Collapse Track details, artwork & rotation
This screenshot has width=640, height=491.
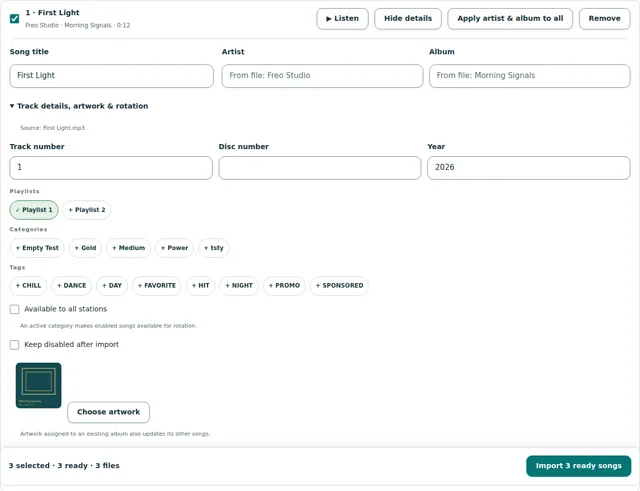coord(79,106)
